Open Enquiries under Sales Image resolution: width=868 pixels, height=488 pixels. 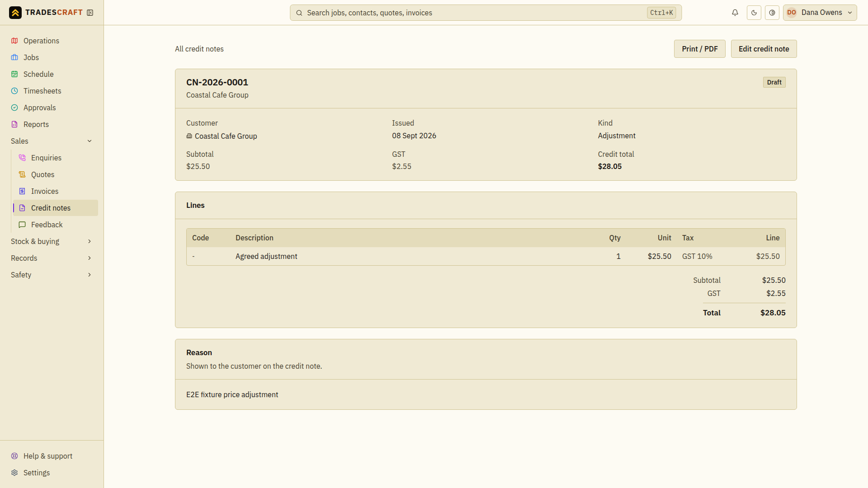coord(56,158)
